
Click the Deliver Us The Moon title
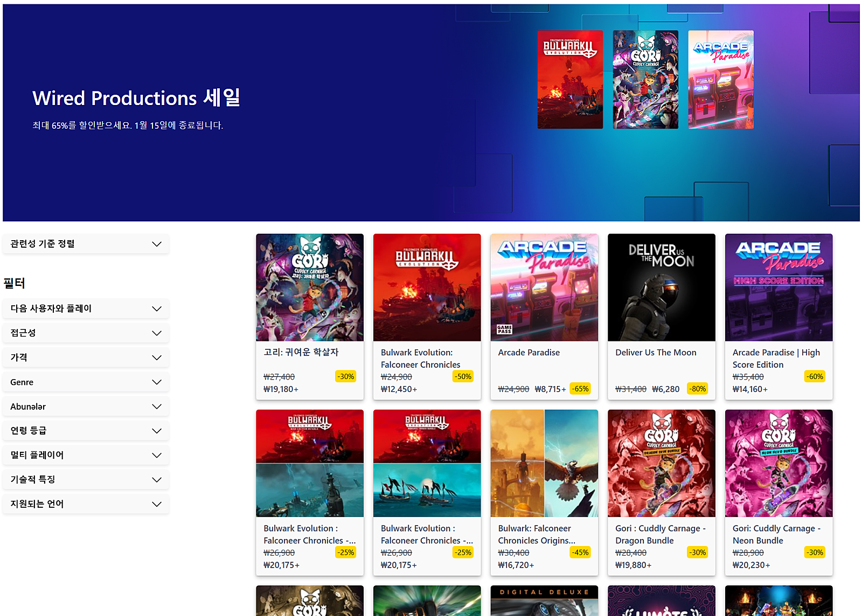coord(656,353)
